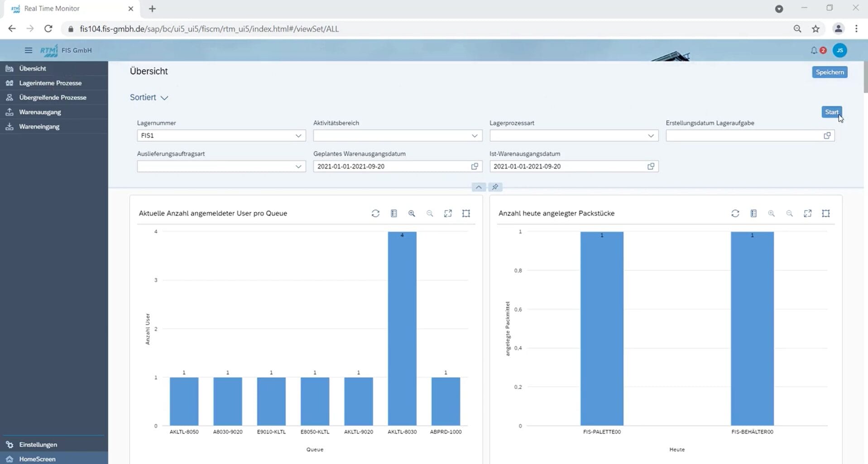Show table view for User pro Queue chart
868x464 pixels.
point(394,213)
